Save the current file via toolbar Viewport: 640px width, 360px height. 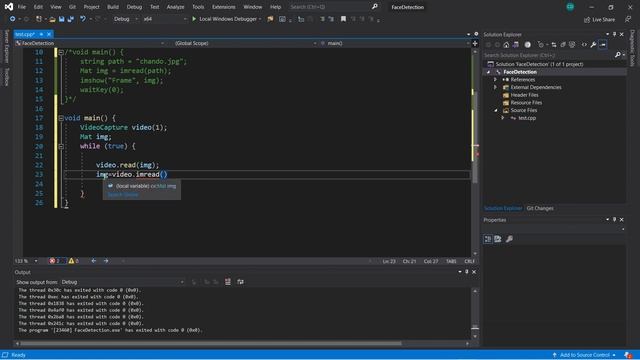click(x=61, y=19)
